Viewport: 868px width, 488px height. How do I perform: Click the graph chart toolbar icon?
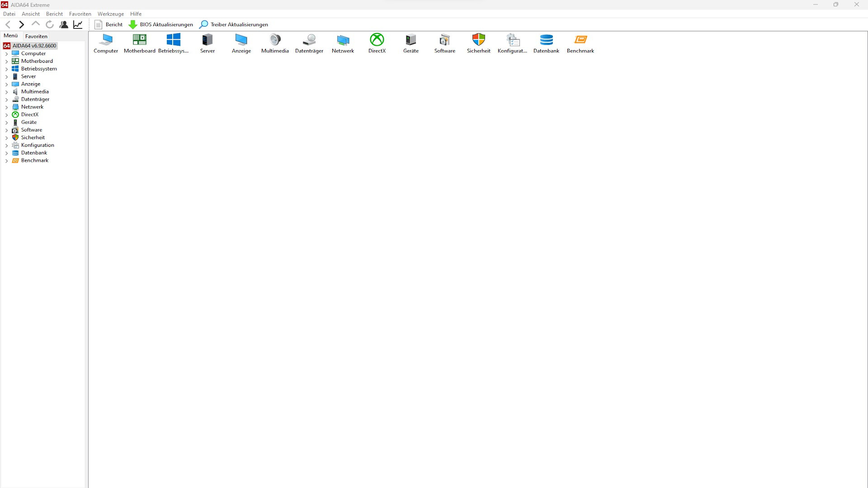(78, 24)
